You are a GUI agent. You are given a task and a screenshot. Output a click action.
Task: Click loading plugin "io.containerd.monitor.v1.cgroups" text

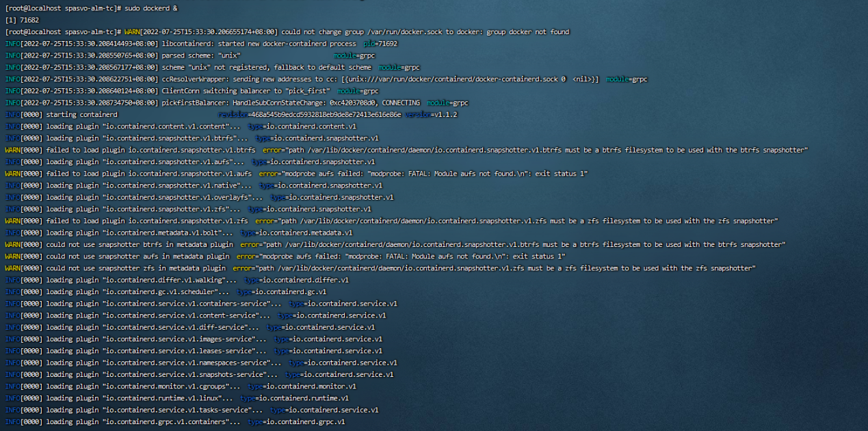(x=143, y=386)
